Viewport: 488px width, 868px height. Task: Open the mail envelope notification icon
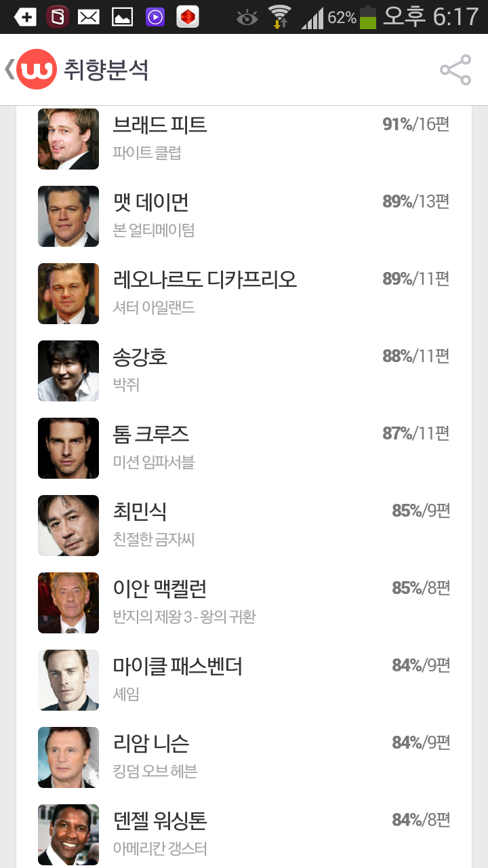(x=88, y=18)
